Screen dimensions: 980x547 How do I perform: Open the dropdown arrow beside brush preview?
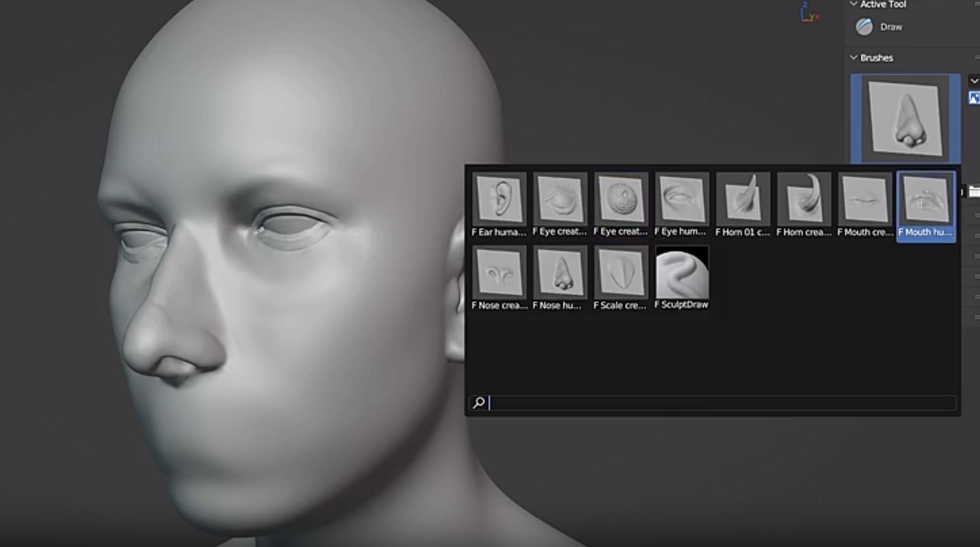pos(974,81)
